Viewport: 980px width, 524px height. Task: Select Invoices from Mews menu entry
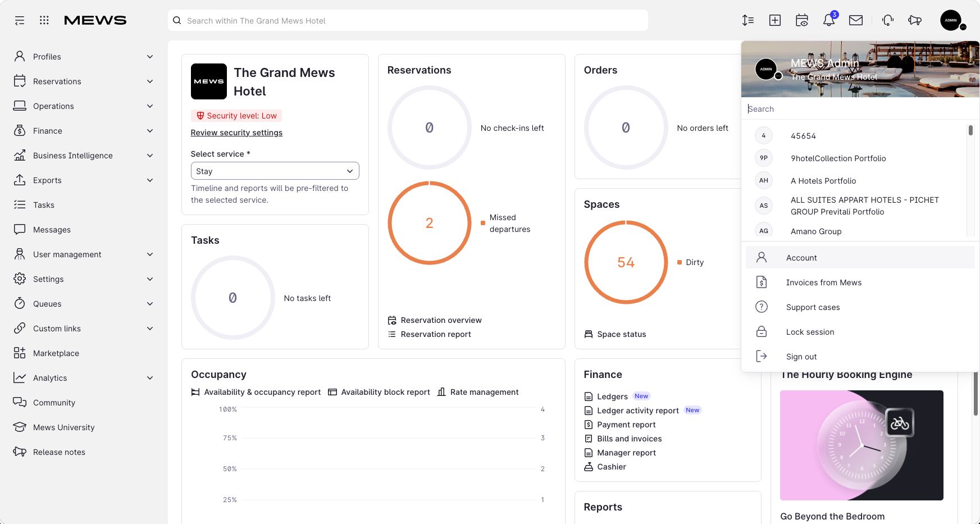tap(860, 282)
